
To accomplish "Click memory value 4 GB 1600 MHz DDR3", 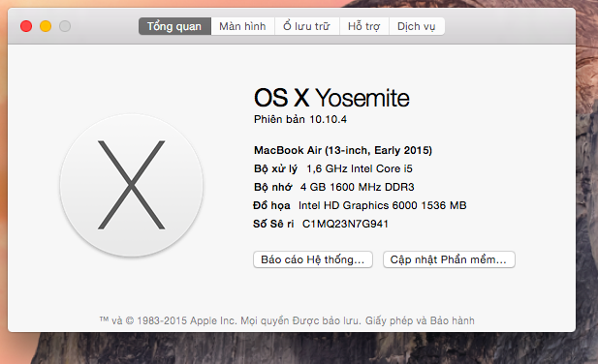I will click(357, 187).
